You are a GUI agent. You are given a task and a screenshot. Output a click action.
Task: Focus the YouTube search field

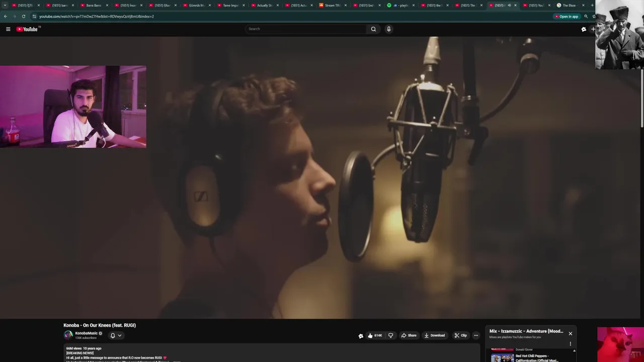point(306,29)
